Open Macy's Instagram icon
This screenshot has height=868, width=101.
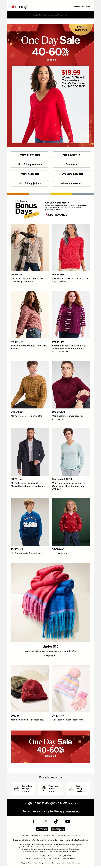tap(45, 821)
